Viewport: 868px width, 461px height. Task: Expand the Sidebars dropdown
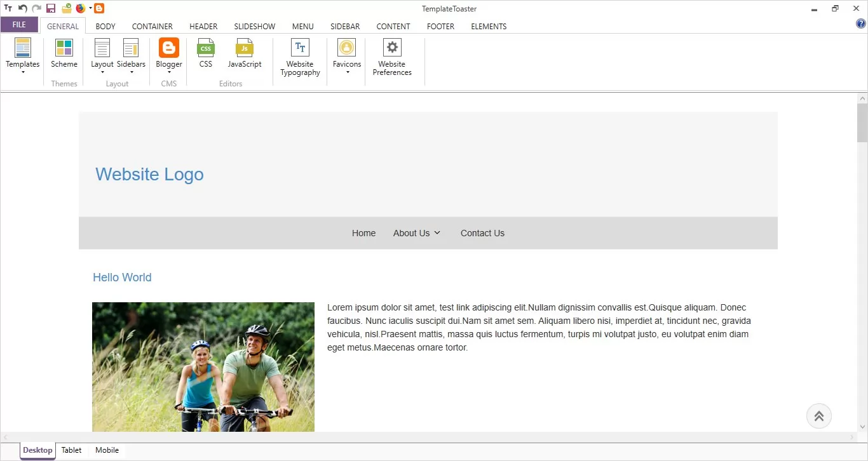point(131,72)
